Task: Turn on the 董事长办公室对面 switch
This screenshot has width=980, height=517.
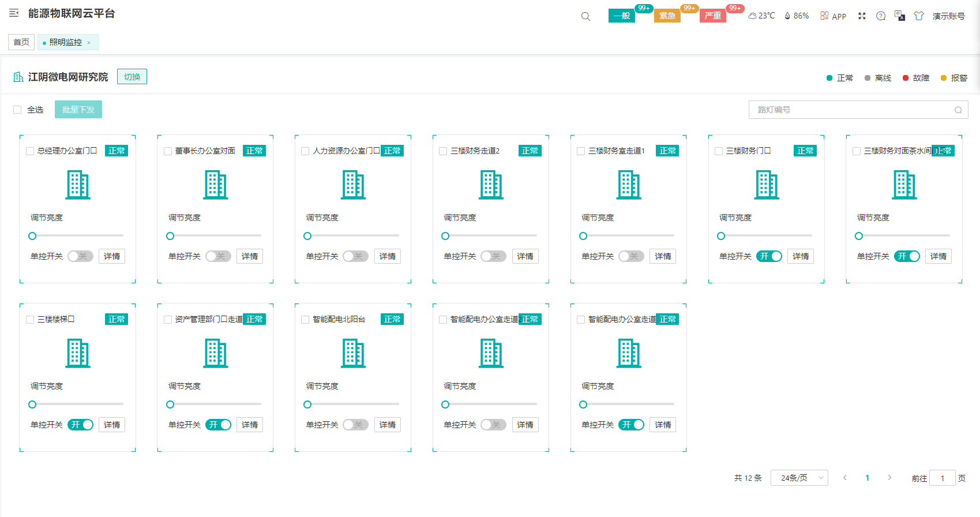Action: coord(218,256)
